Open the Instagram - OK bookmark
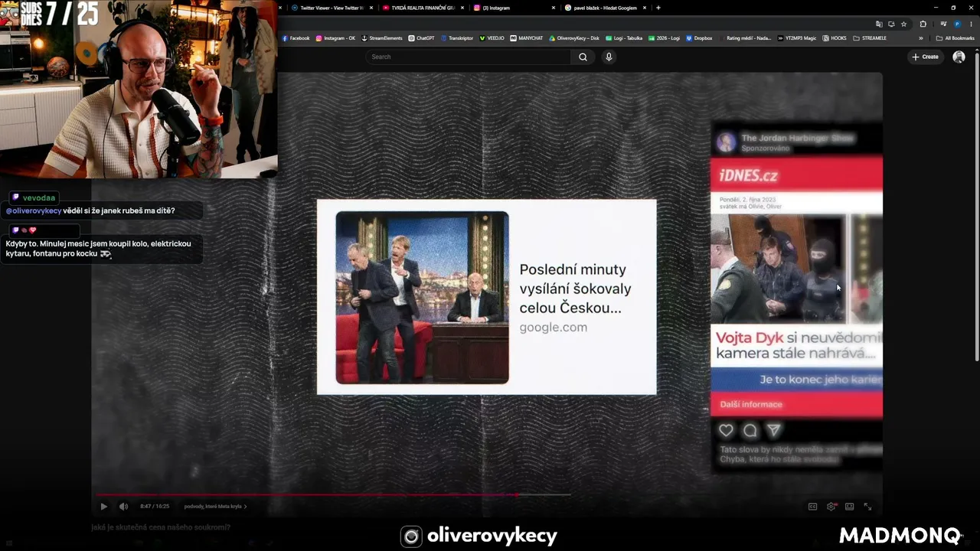This screenshot has height=551, width=980. (335, 37)
